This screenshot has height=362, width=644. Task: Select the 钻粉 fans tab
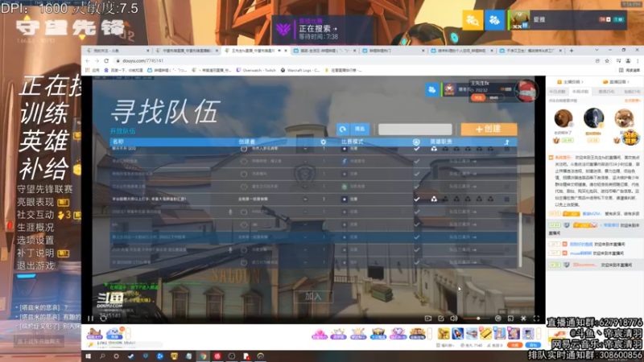pyautogui.click(x=632, y=92)
